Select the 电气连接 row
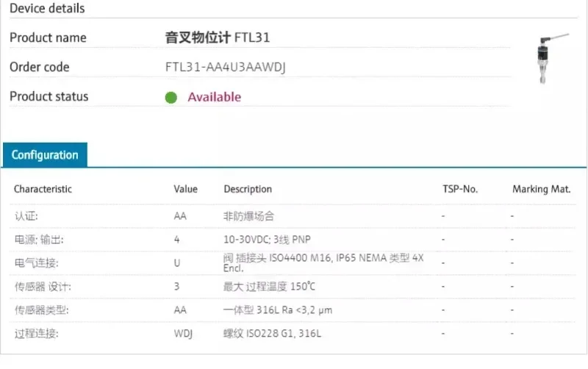 coord(293,263)
